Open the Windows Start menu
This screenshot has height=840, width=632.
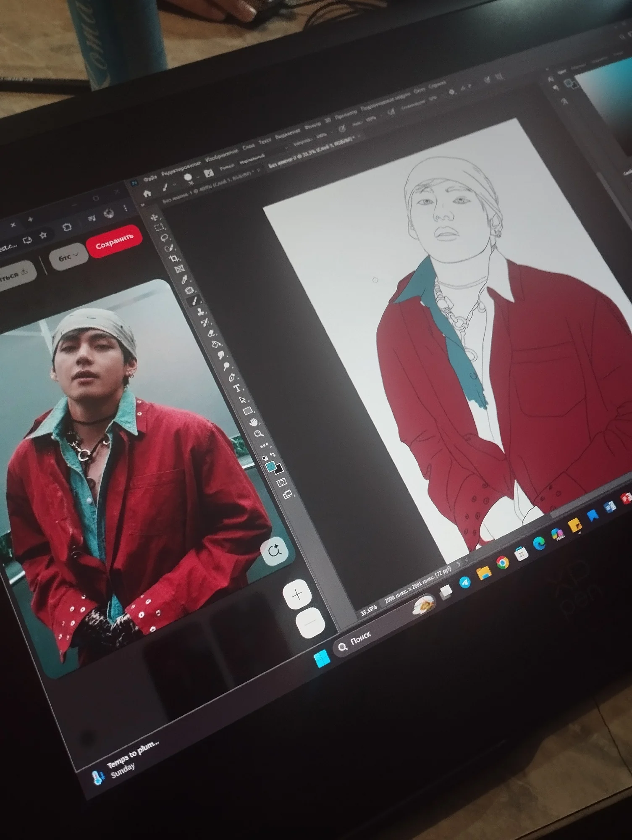(322, 659)
